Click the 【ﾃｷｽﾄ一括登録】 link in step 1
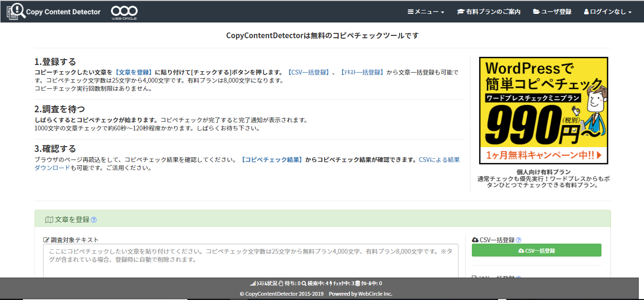The height and width of the screenshot is (300, 644). click(362, 72)
